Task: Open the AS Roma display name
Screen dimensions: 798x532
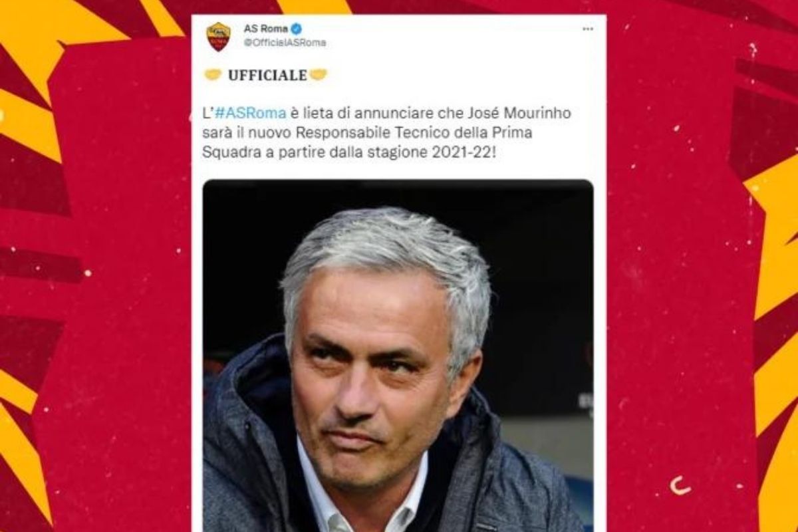Action: click(x=265, y=29)
